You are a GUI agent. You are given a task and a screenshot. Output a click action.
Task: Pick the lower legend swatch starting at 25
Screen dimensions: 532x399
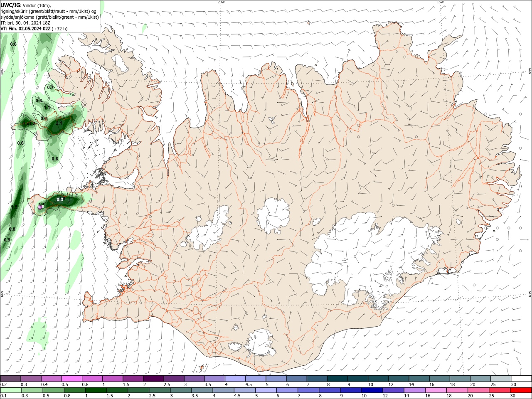499,390
